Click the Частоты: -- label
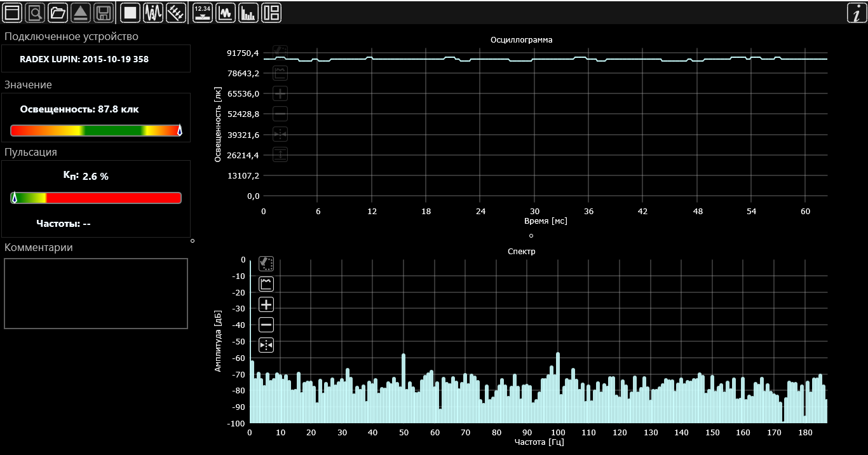 coord(64,224)
